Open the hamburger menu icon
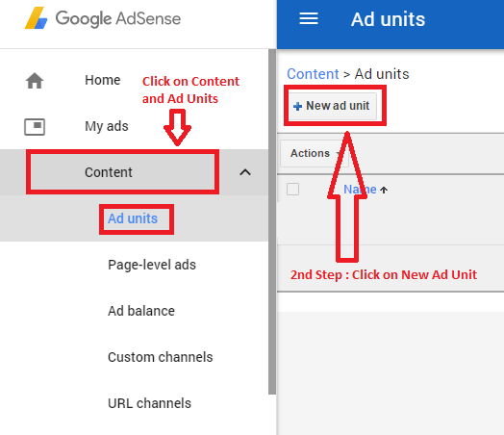 pyautogui.click(x=309, y=18)
